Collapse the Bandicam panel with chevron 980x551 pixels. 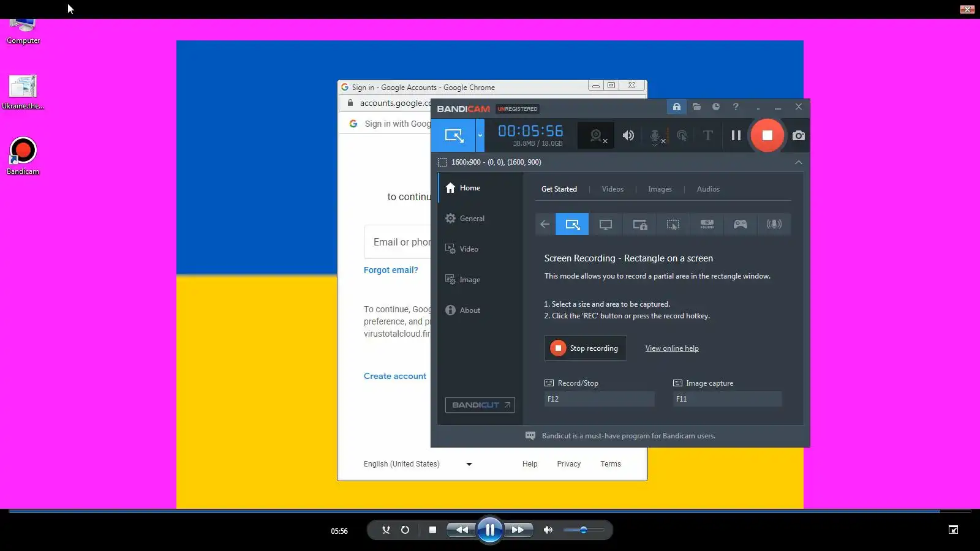click(799, 162)
